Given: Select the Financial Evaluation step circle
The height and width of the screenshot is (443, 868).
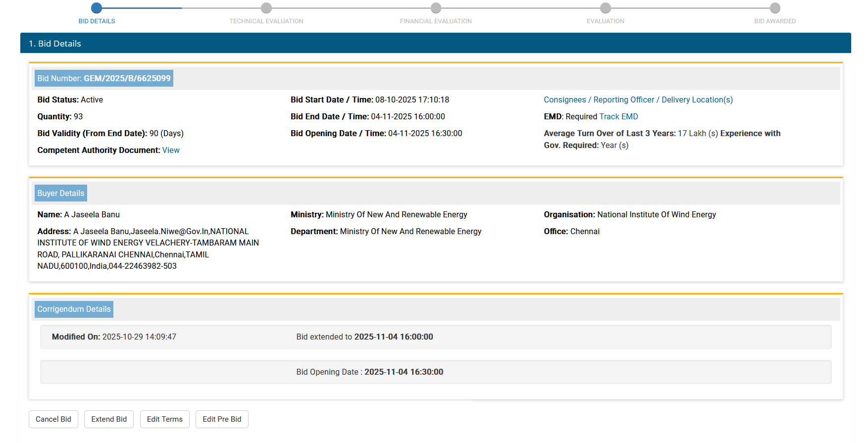Looking at the screenshot, I should click(436, 8).
